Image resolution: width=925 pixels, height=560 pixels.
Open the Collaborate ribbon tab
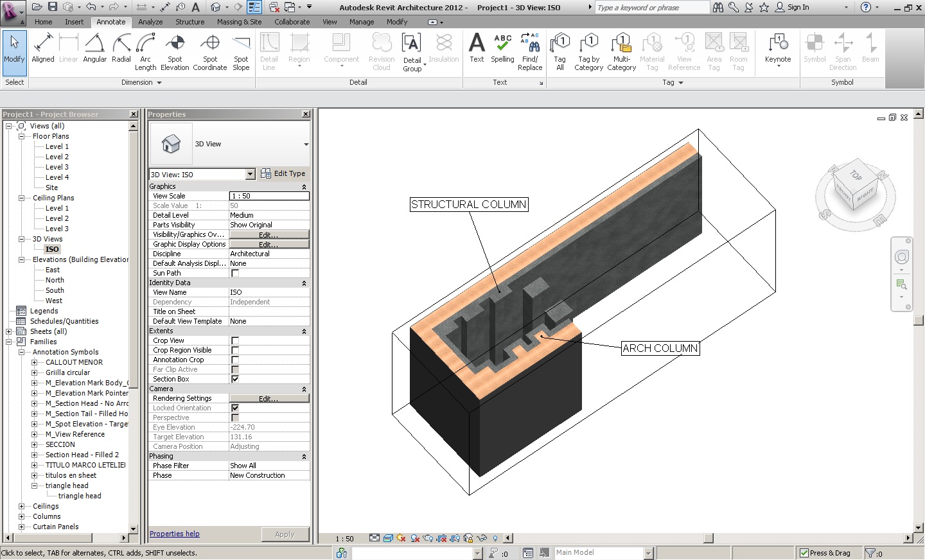coord(292,22)
